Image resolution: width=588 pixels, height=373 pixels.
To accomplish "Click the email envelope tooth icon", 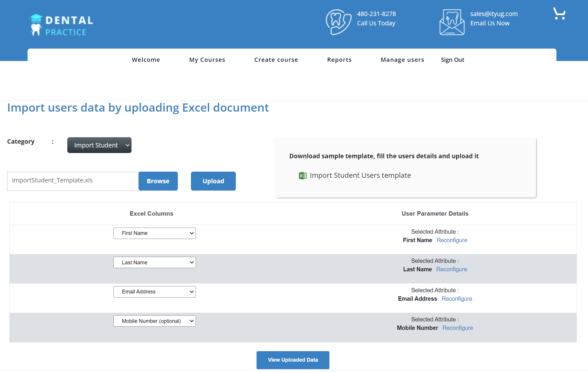I will coord(452,22).
